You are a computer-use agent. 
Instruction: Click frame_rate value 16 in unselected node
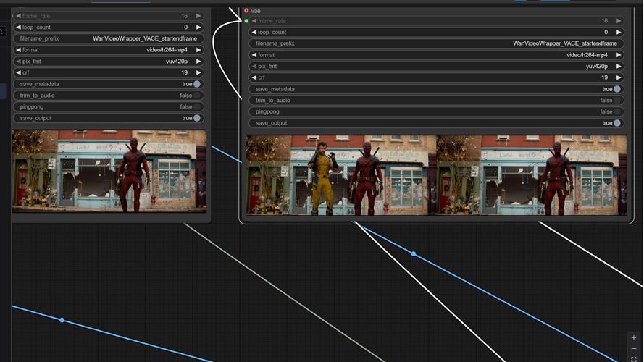[x=185, y=16]
